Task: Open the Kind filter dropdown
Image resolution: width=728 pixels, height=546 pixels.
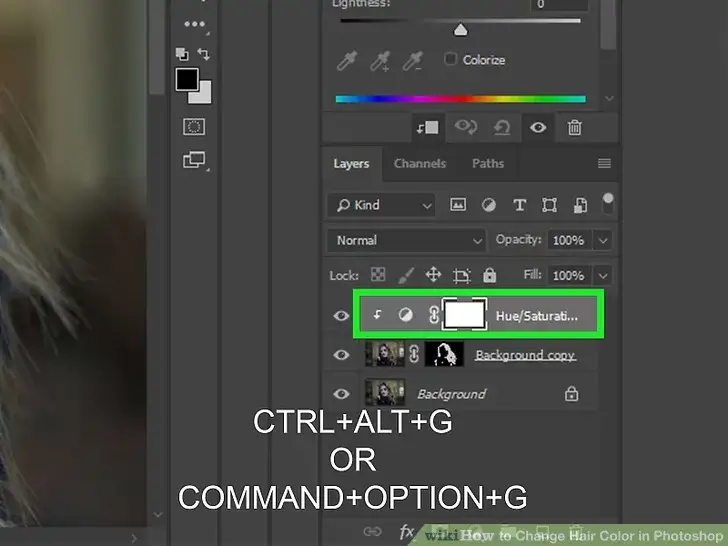Action: pyautogui.click(x=381, y=205)
